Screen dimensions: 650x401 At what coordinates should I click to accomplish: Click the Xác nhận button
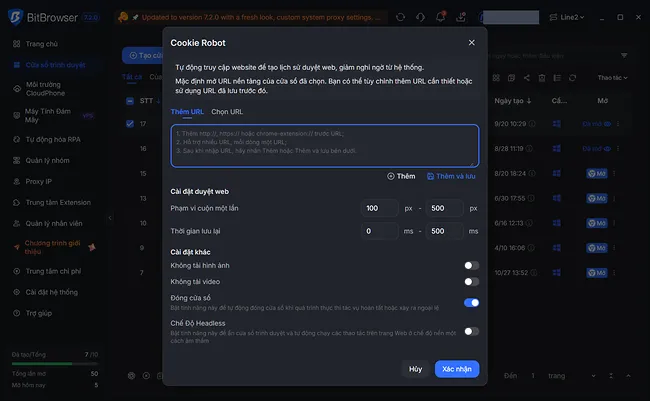click(457, 369)
